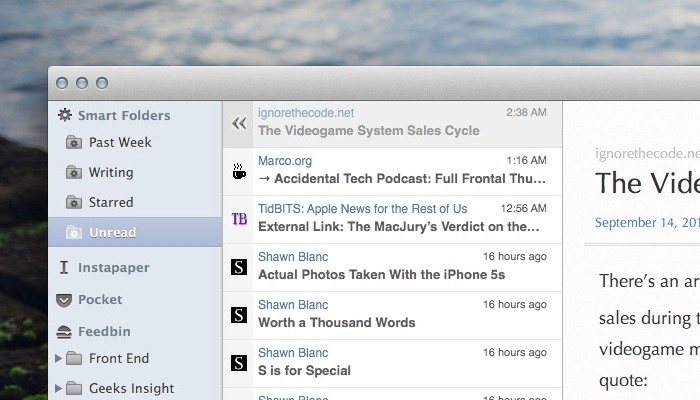Click the green zoom window button
The height and width of the screenshot is (400, 700).
(101, 83)
